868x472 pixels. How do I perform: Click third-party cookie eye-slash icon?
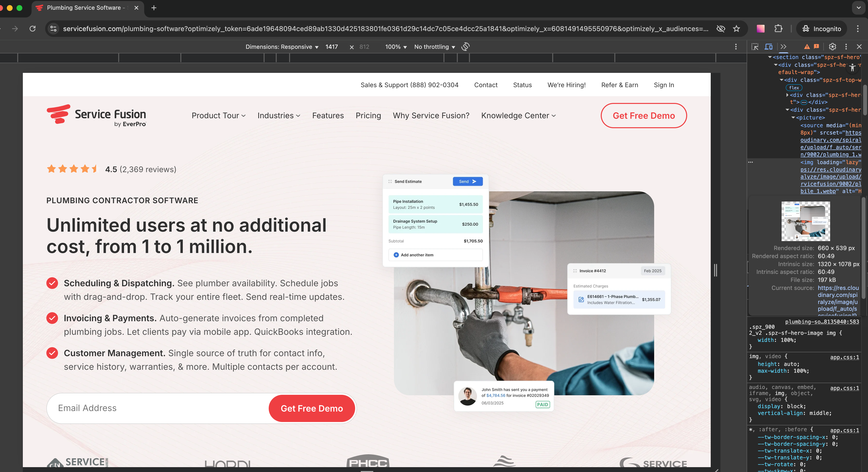(720, 29)
